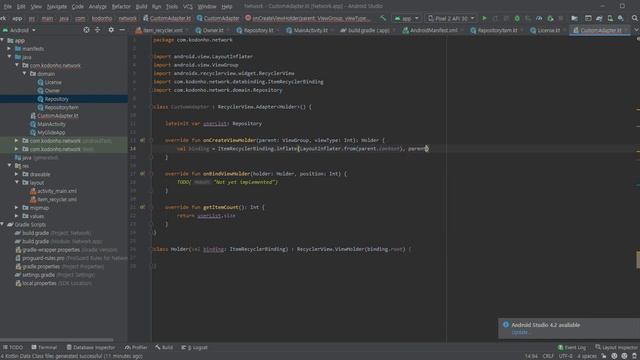The image size is (640, 360).
Task: Hide the Project panel with minus icon
Action: click(x=122, y=30)
